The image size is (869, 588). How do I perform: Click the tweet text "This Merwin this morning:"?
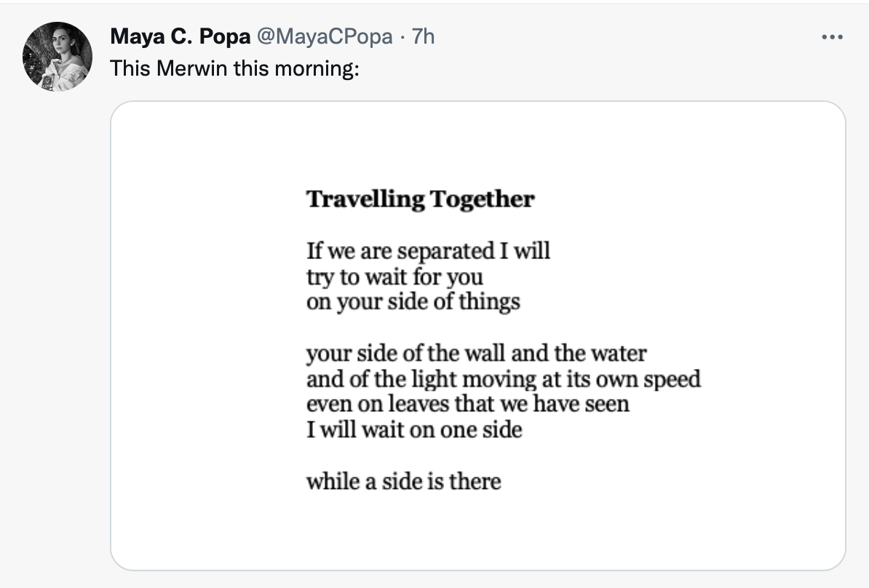click(x=235, y=69)
